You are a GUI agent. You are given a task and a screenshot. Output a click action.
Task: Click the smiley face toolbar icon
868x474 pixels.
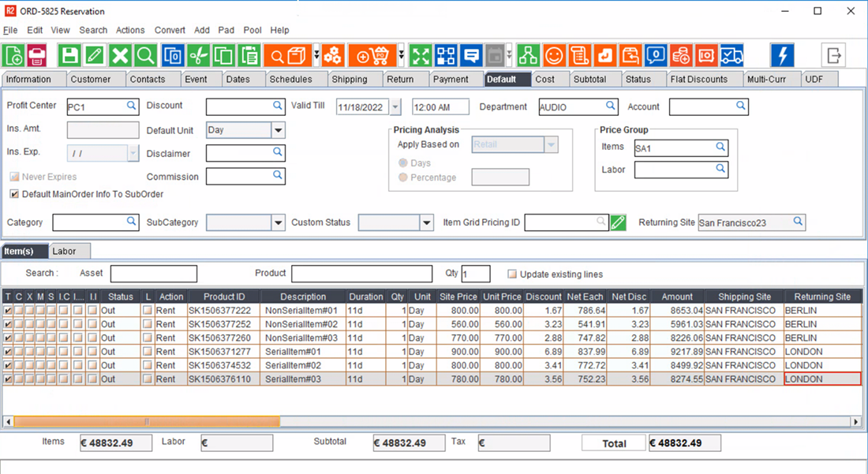coord(554,55)
